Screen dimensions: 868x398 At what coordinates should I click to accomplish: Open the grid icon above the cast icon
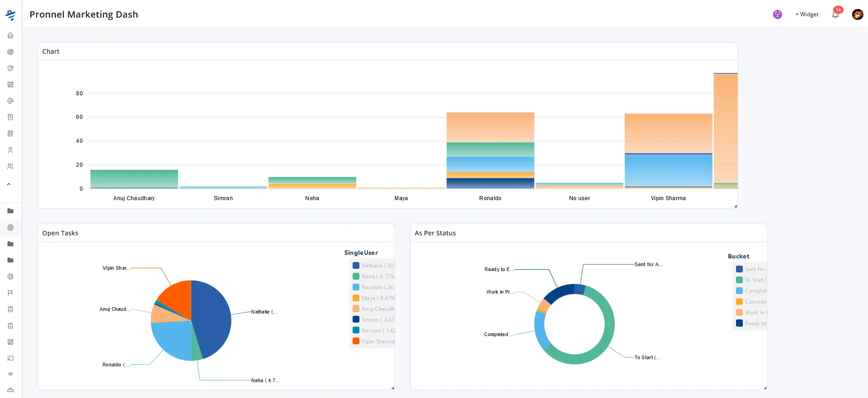click(x=10, y=342)
